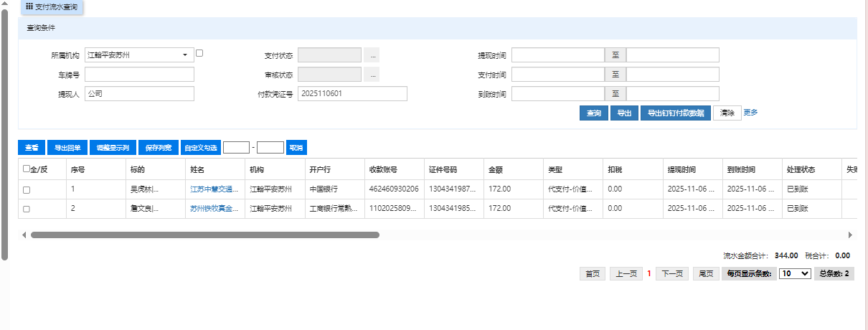Image resolution: width=868 pixels, height=330 pixels.
Task: Clear the filters with 清除 button
Action: [x=727, y=113]
